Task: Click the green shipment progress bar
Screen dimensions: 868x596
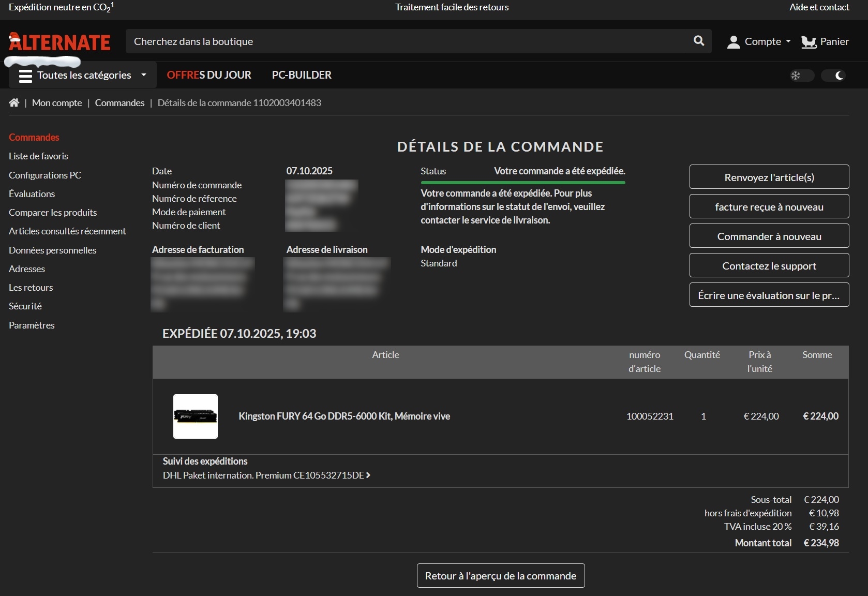Action: 522,183
